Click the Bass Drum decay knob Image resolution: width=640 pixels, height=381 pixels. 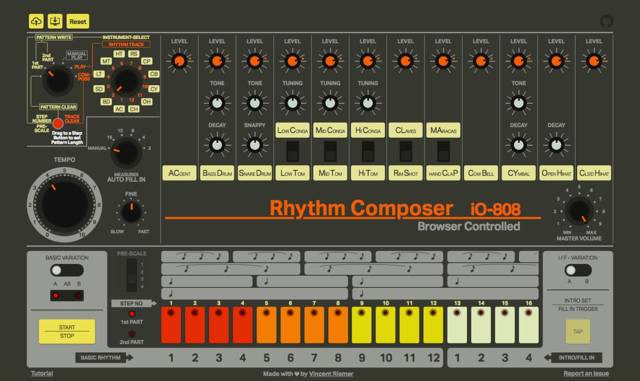[x=217, y=145]
